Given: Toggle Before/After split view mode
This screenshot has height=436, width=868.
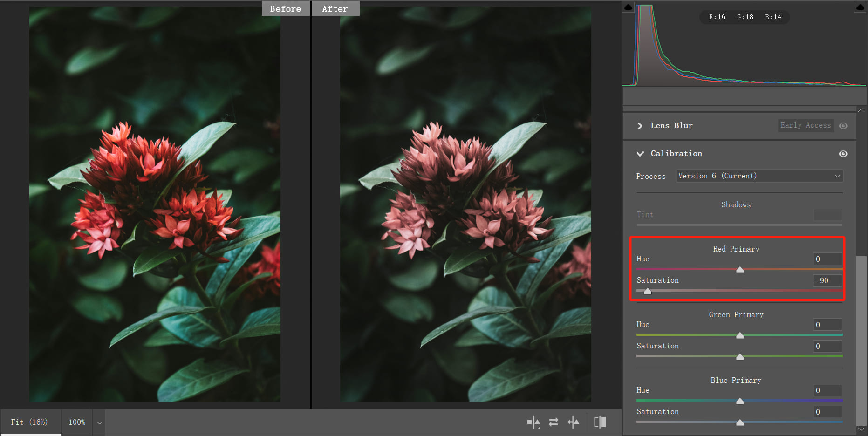Looking at the screenshot, I should pos(600,422).
